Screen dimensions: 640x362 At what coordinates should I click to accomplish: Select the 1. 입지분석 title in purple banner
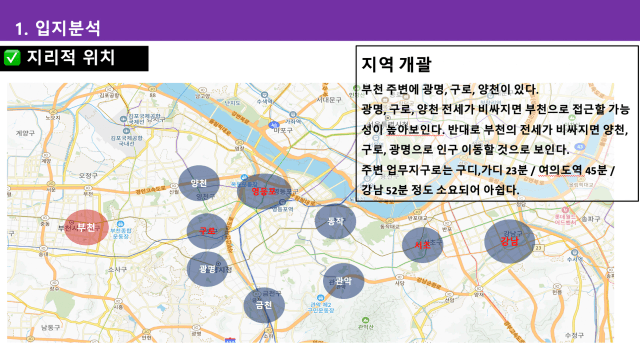(x=58, y=28)
